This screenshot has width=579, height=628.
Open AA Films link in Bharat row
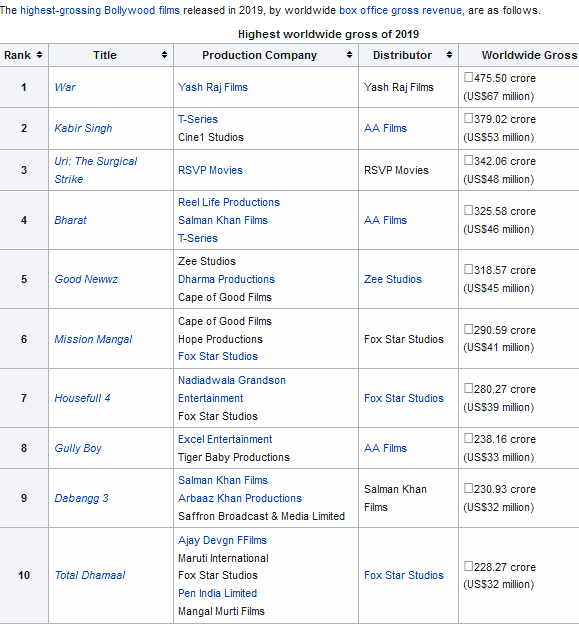(x=385, y=220)
